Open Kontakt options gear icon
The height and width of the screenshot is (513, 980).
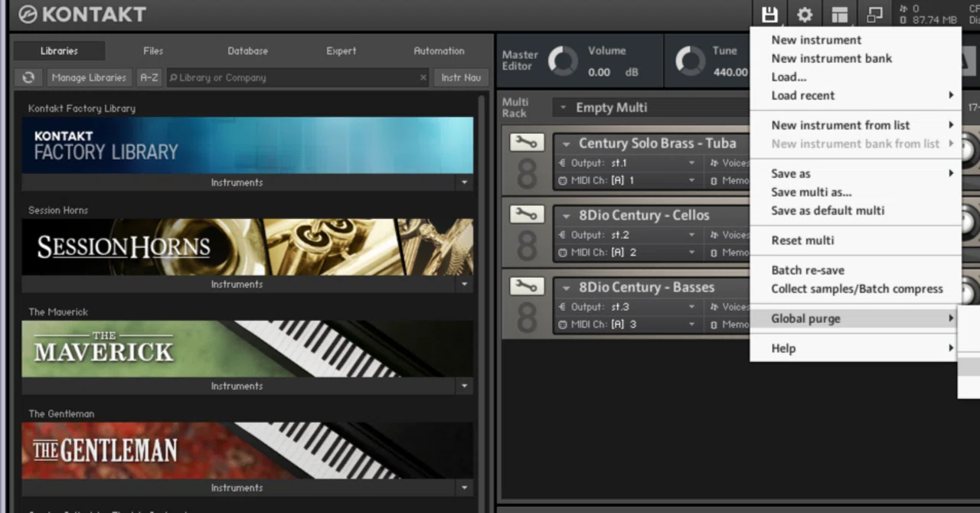coord(805,15)
